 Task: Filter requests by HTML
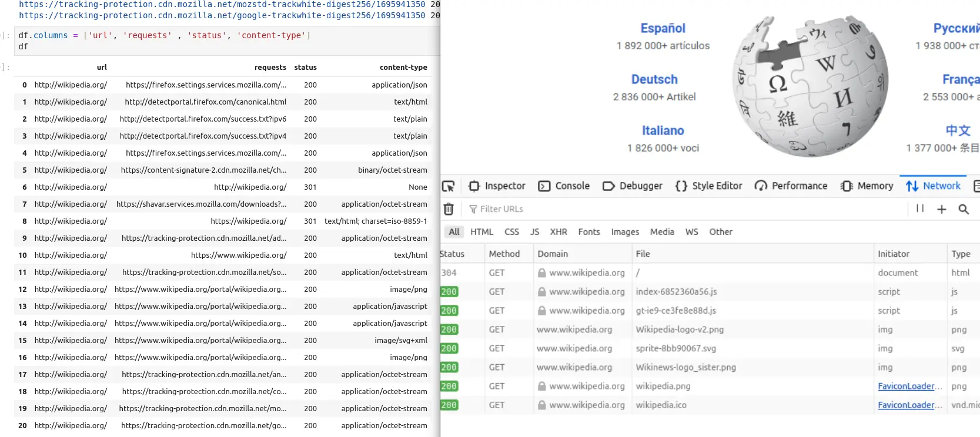[481, 232]
